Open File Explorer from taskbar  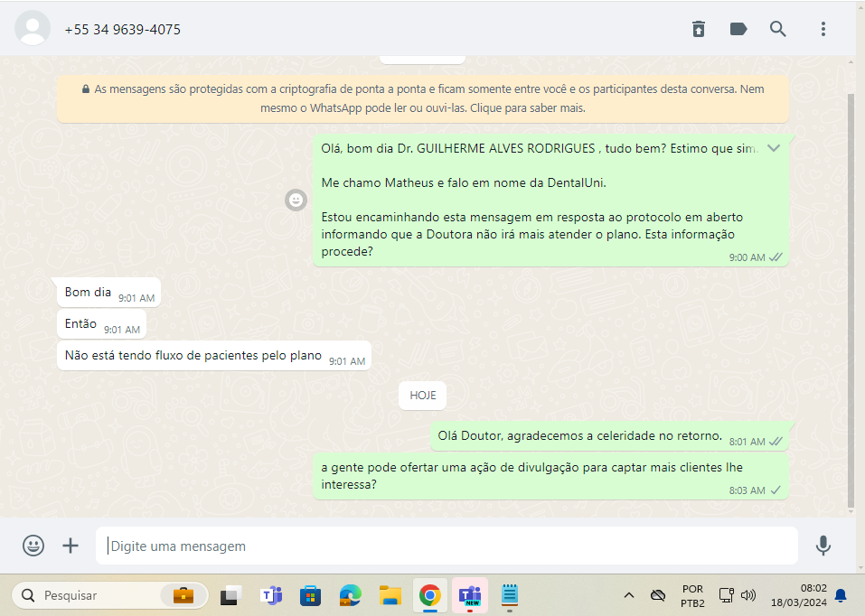(x=390, y=595)
